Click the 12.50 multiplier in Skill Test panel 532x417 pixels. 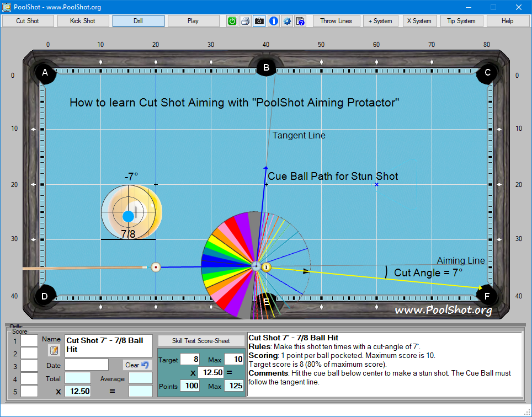click(211, 372)
